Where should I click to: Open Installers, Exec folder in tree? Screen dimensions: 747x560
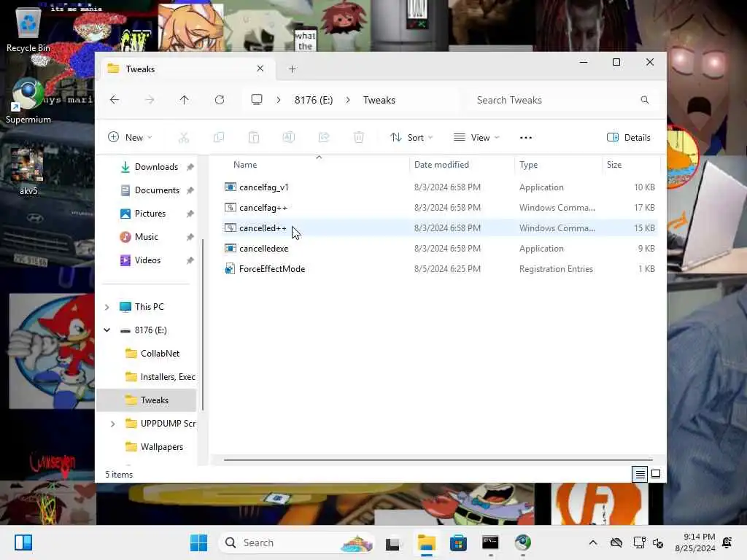coord(167,377)
